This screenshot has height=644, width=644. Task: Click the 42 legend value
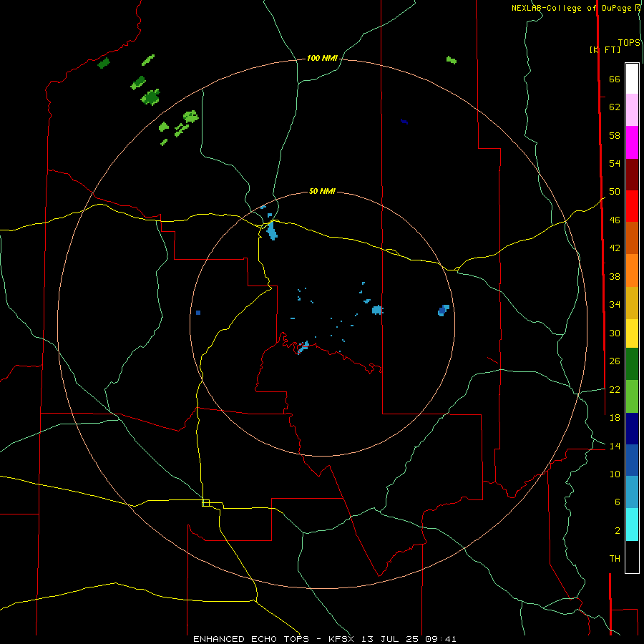coord(615,248)
